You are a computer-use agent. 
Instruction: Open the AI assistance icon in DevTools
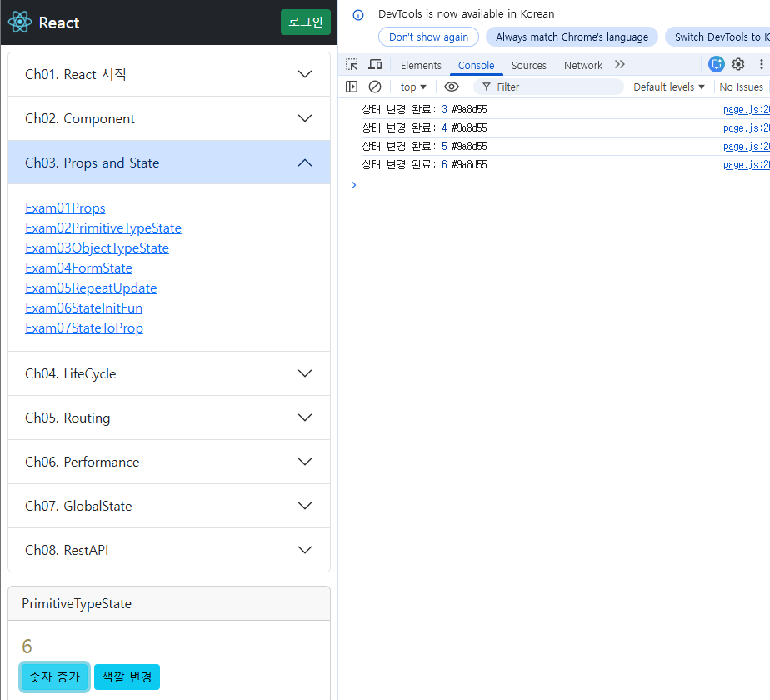pyautogui.click(x=717, y=64)
